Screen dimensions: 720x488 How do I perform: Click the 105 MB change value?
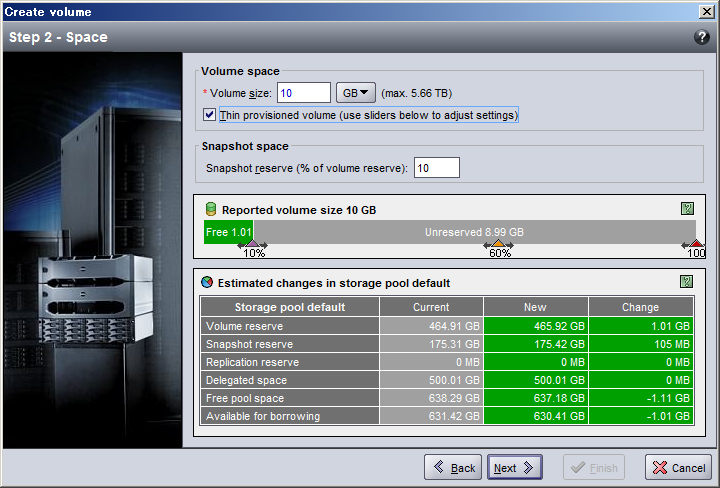641,344
